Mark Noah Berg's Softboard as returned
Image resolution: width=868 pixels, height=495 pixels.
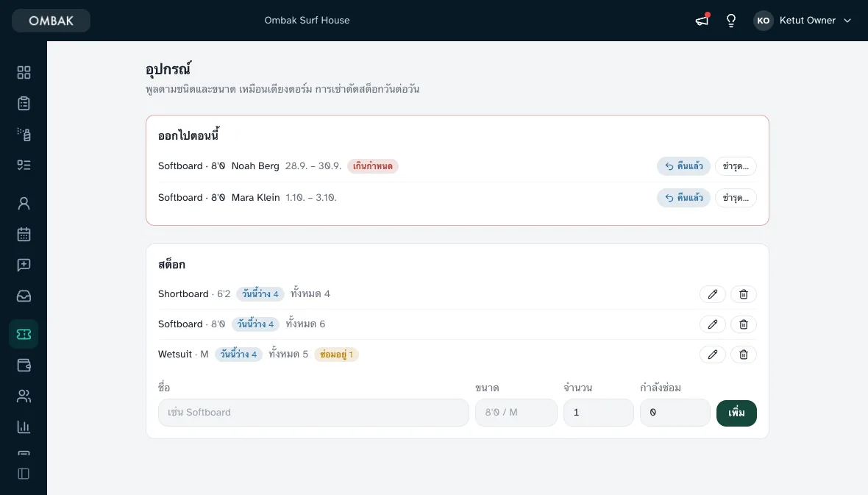[683, 166]
